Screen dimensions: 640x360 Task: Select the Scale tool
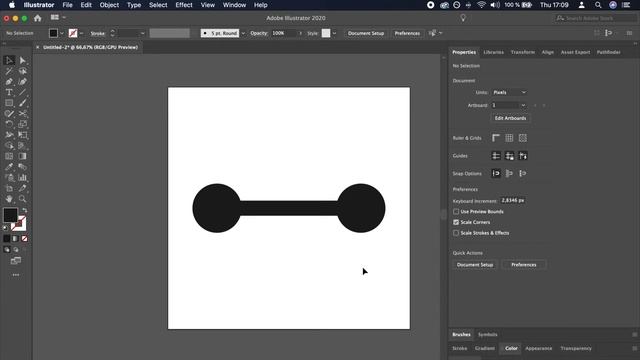(22, 124)
